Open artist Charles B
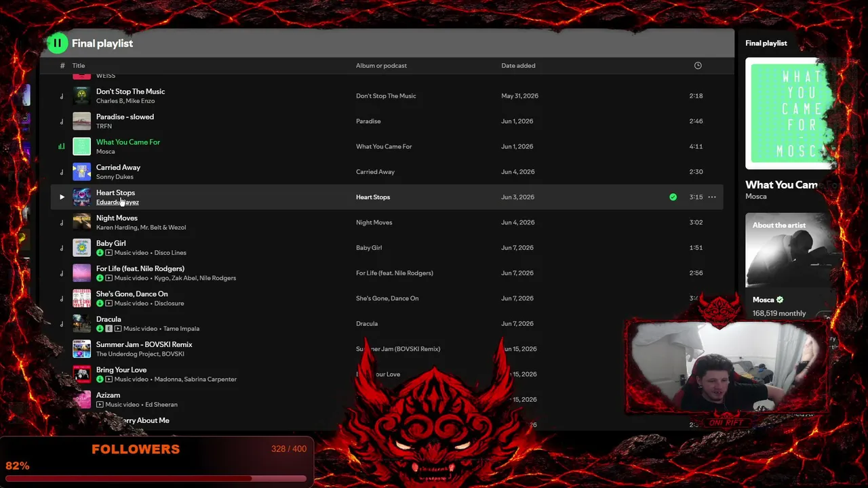The width and height of the screenshot is (868, 488). [108, 101]
